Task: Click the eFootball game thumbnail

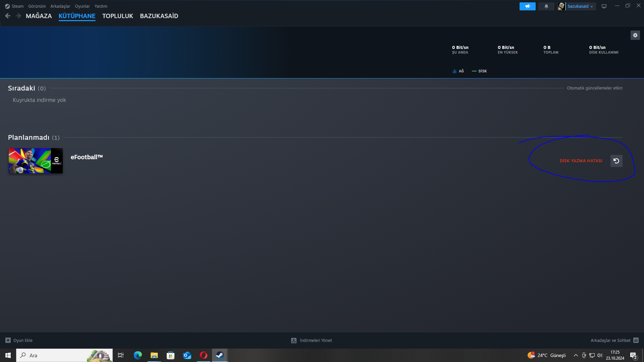Action: (36, 161)
